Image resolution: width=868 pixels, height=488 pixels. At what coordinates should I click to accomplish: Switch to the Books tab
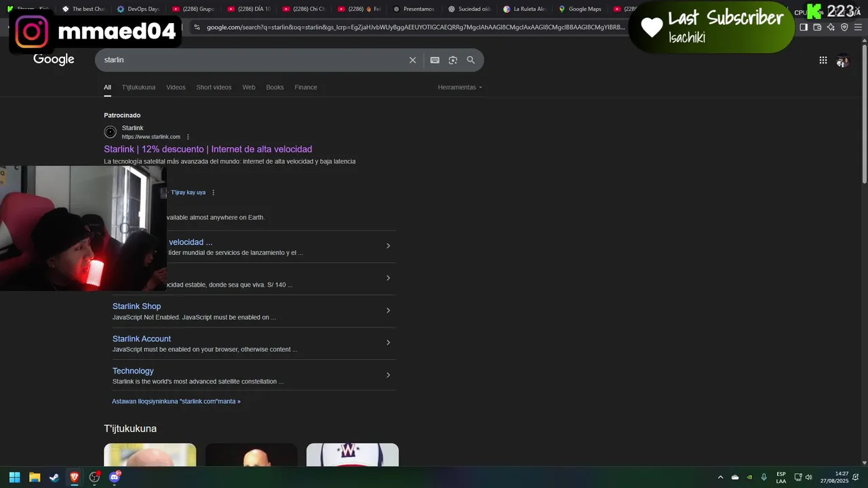275,87
